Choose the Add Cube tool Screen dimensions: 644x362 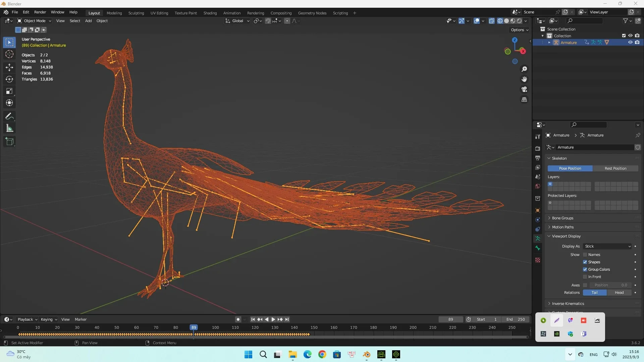point(9,142)
